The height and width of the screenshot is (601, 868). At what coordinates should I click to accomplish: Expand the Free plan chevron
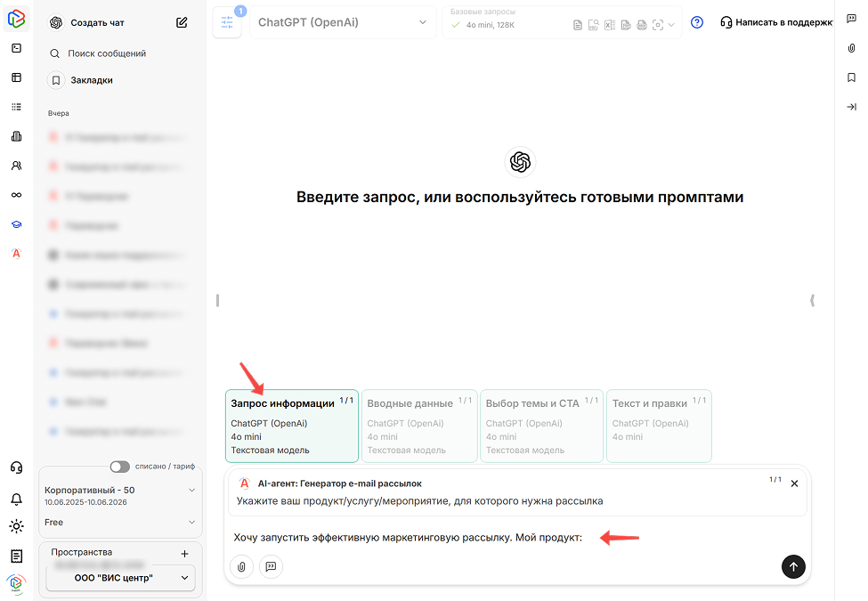click(191, 523)
